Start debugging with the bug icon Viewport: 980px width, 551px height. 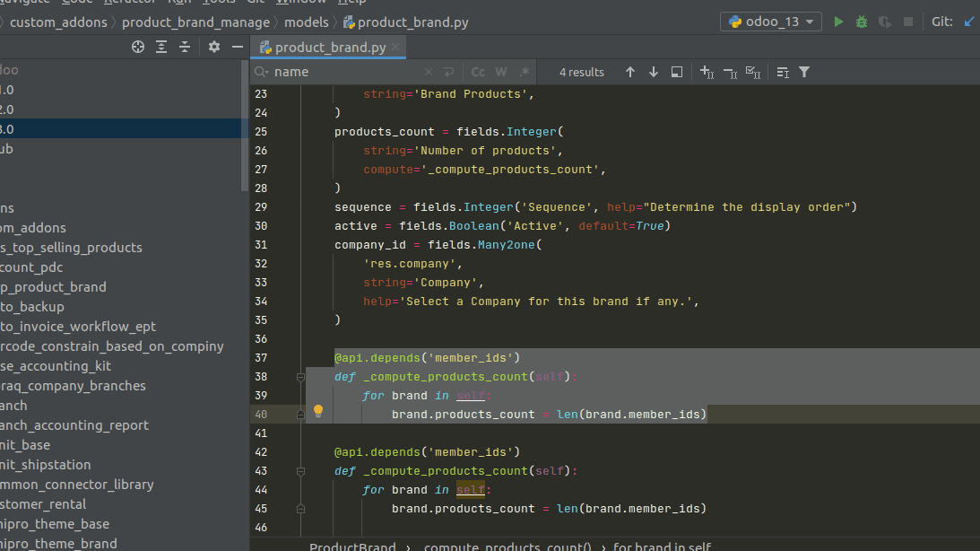point(862,22)
